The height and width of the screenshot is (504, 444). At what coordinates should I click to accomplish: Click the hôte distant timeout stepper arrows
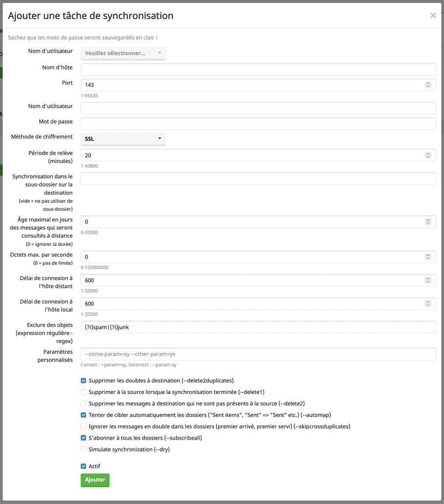[x=428, y=280]
